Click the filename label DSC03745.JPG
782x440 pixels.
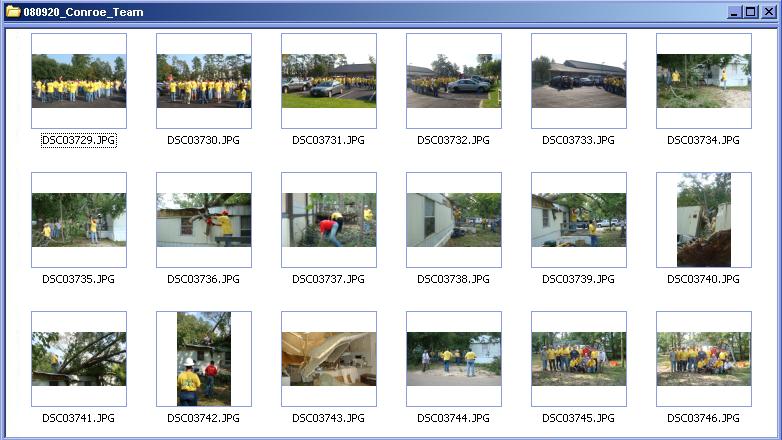point(579,418)
